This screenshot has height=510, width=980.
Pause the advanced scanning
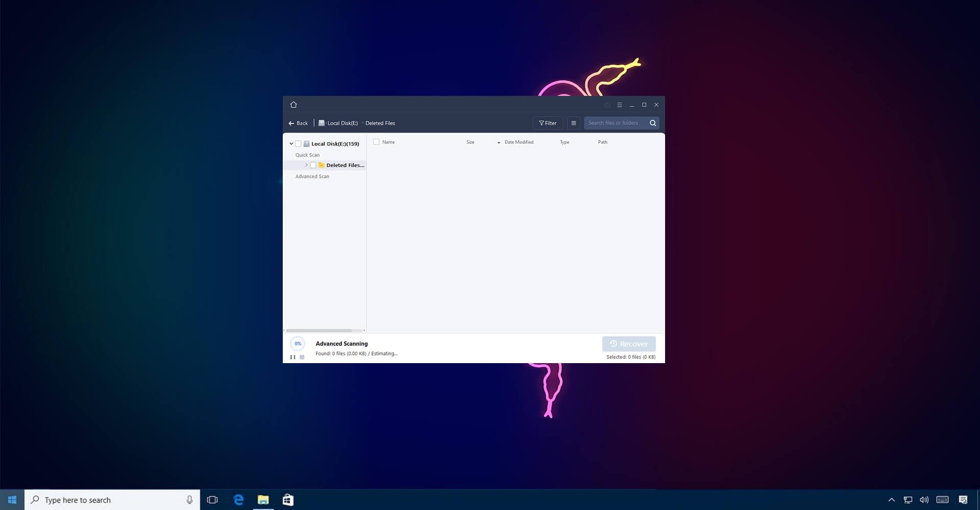coord(292,357)
